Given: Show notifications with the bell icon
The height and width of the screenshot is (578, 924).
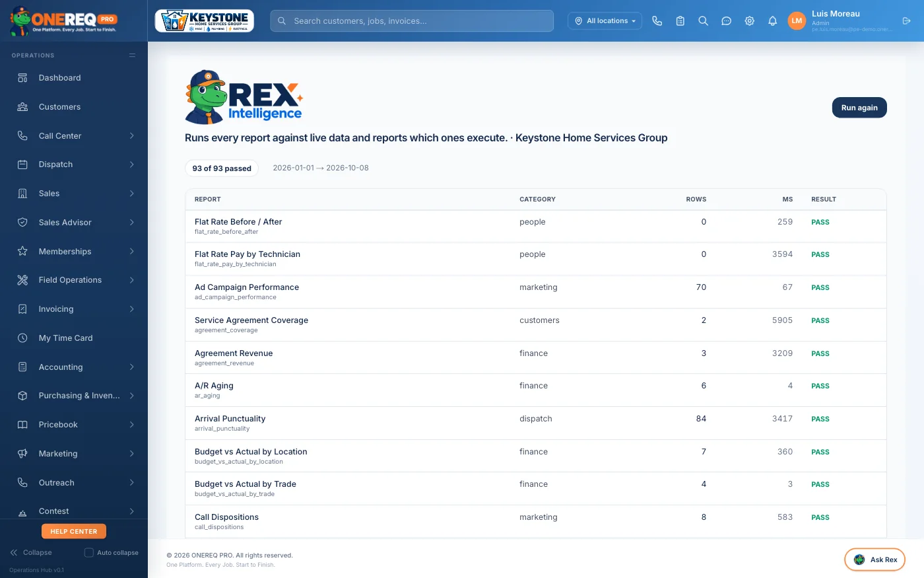Looking at the screenshot, I should 773,21.
